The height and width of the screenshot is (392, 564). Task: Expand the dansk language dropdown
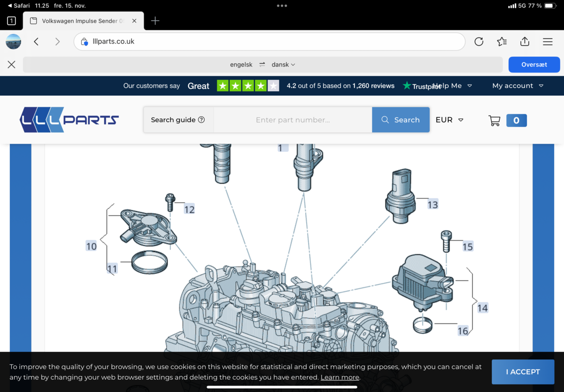284,65
